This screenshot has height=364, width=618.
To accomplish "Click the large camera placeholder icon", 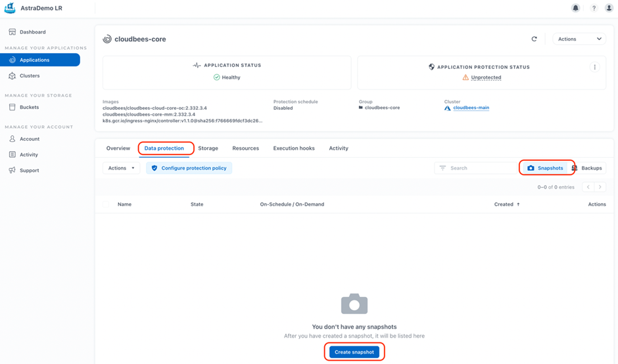I will point(354,304).
